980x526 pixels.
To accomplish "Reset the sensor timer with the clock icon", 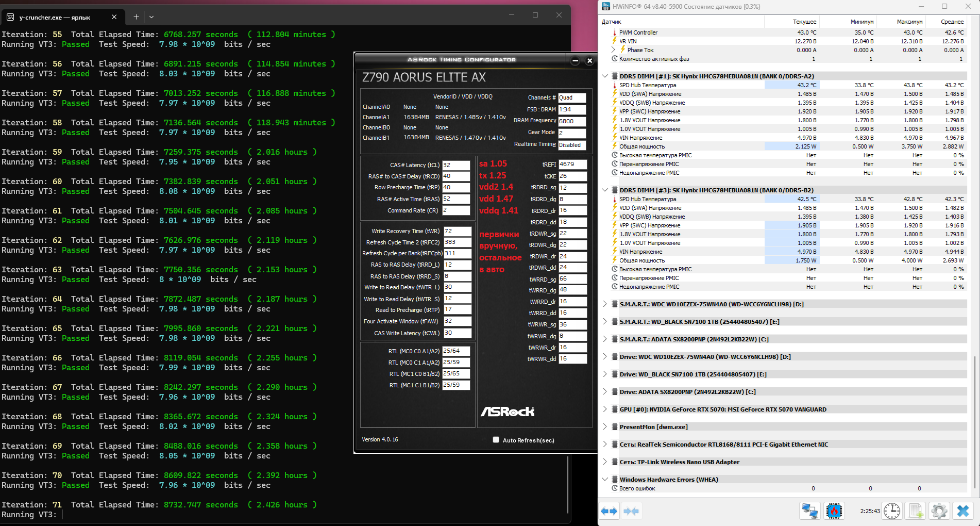I will tap(892, 511).
